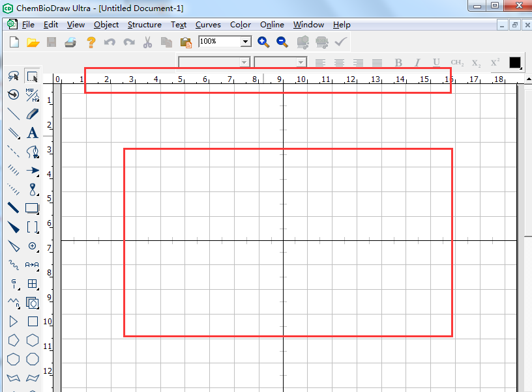Viewport: 532px width, 392px height.
Task: Select the Cyclooctane ring tool
Action: (x=33, y=359)
